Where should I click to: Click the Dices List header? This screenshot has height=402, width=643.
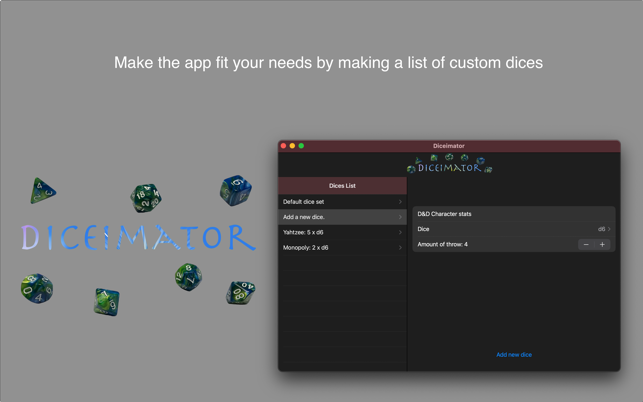[x=342, y=185]
